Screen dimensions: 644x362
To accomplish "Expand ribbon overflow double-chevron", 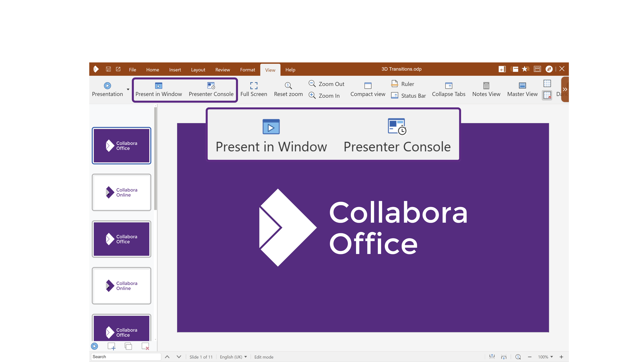I will pos(565,89).
